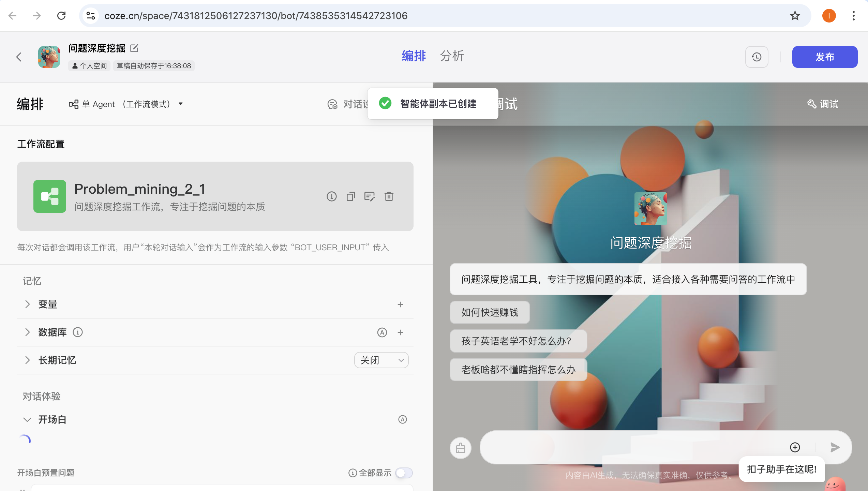Toggle the 全部显示 switch
The width and height of the screenshot is (868, 491).
(x=404, y=473)
